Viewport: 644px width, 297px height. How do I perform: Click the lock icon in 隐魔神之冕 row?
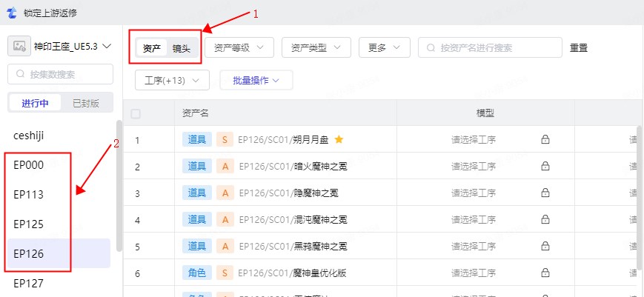click(x=545, y=193)
